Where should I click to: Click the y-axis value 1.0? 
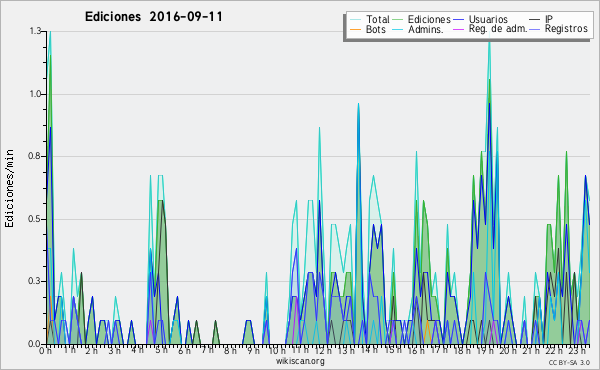[35, 94]
